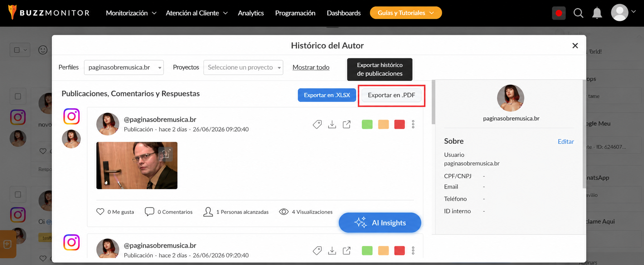Expand chevron next to user avatar
Screen dimensions: 644x265
coord(633,12)
